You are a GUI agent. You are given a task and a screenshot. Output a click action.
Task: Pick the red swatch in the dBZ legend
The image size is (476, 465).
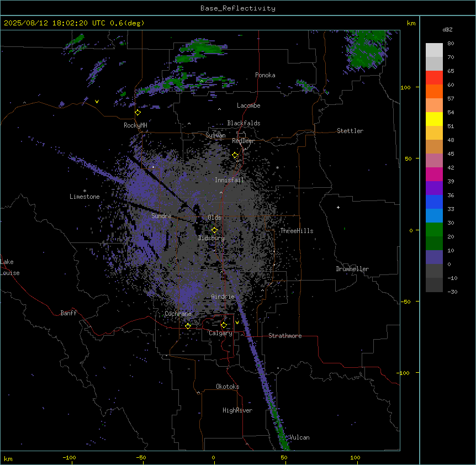tap(434, 78)
